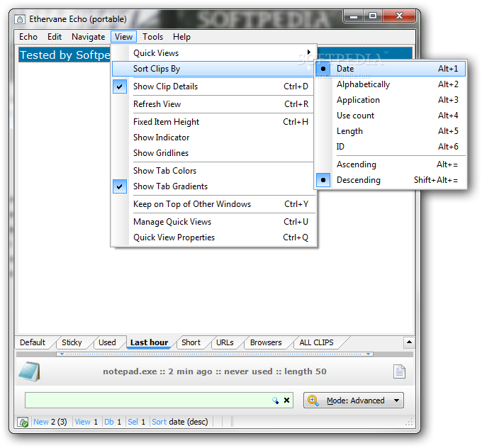Switch to the Used tab
The width and height of the screenshot is (482, 448).
pyautogui.click(x=107, y=342)
